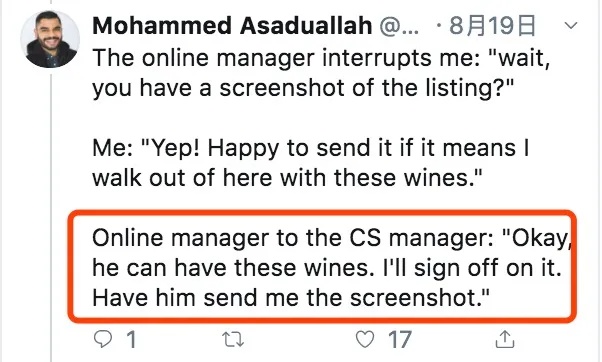Click the retweet arrows icon

click(233, 339)
